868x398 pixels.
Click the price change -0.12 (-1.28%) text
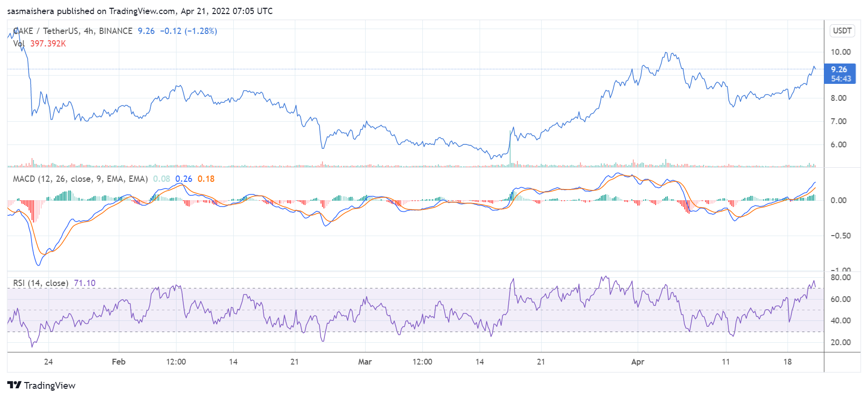189,31
